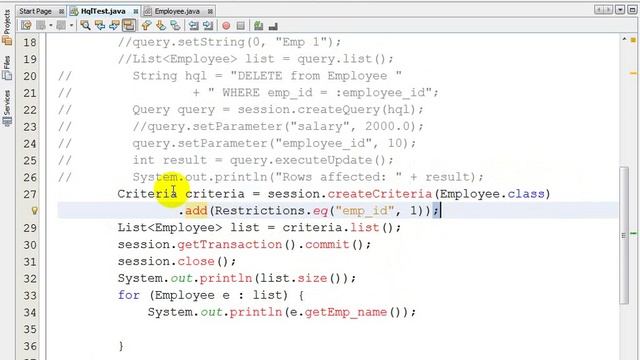The width and height of the screenshot is (640, 360).
Task: Shift the current line left
Action: (x=193, y=26)
